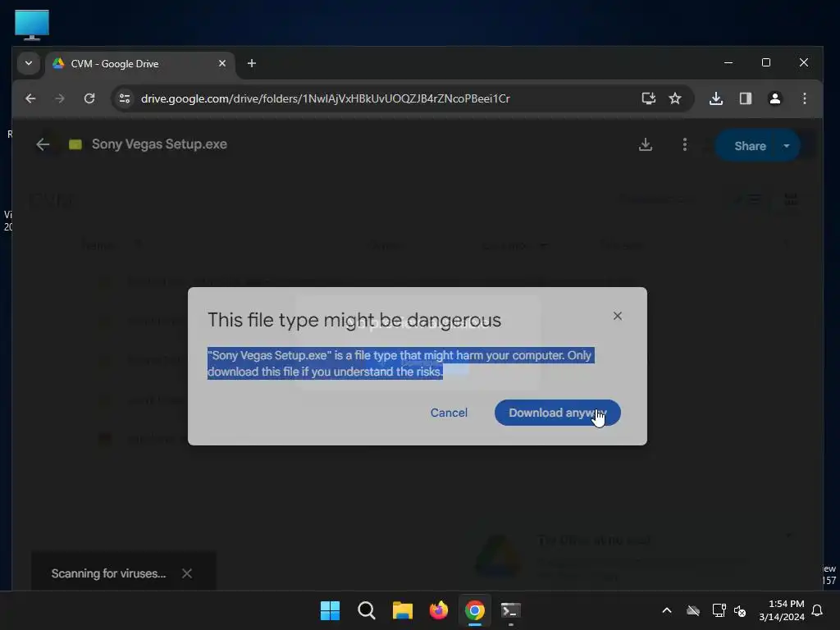This screenshot has width=840, height=630.
Task: Reload the Google Drive page
Action: click(89, 98)
